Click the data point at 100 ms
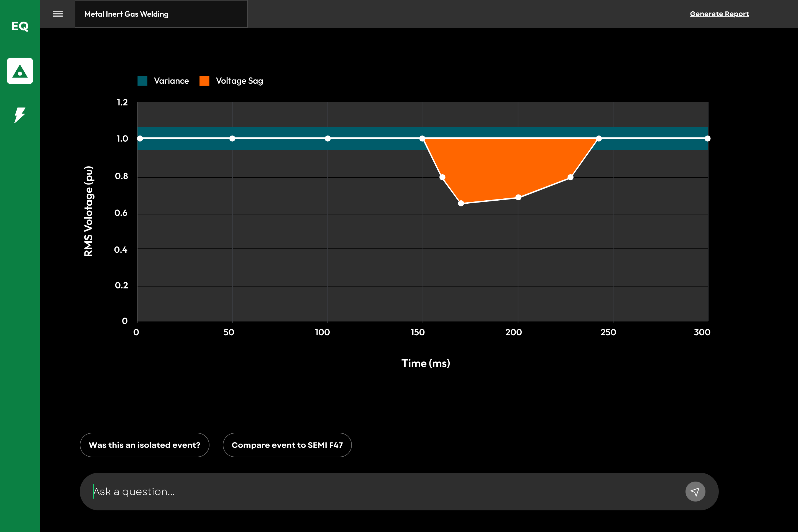The image size is (798, 532). pyautogui.click(x=328, y=139)
